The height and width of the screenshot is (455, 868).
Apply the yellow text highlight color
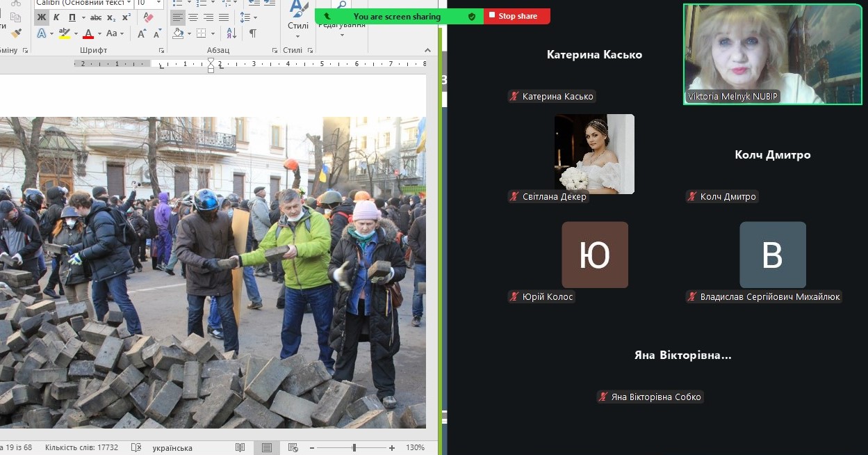[x=64, y=33]
